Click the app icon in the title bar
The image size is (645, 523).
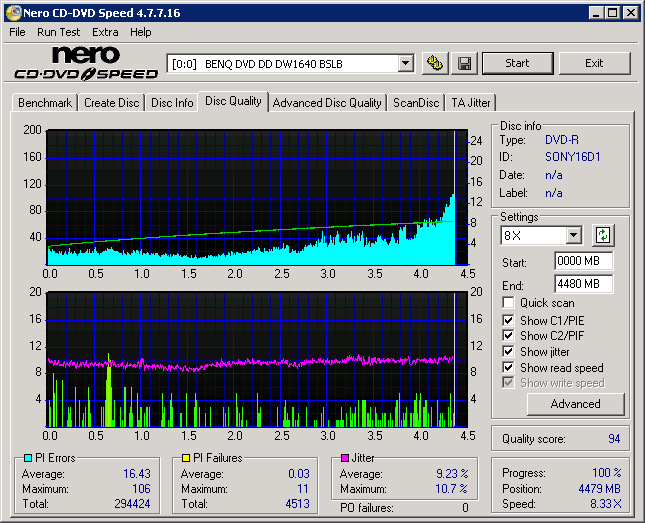tap(12, 13)
